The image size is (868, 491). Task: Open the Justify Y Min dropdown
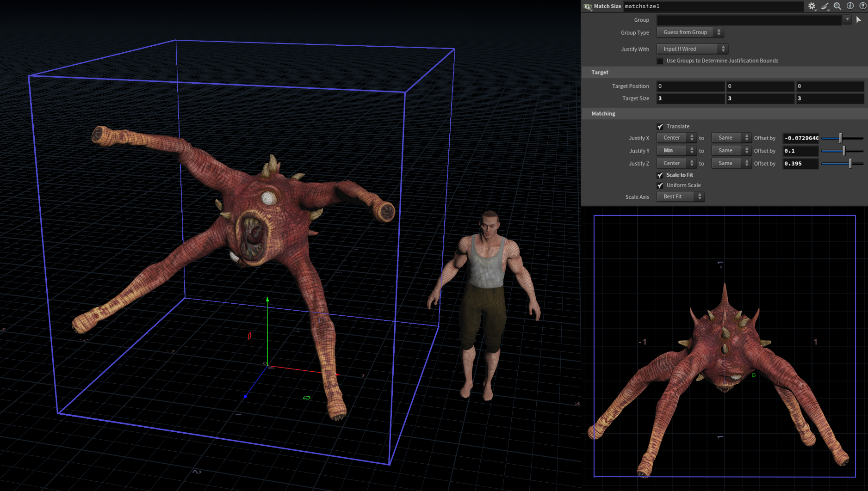676,151
